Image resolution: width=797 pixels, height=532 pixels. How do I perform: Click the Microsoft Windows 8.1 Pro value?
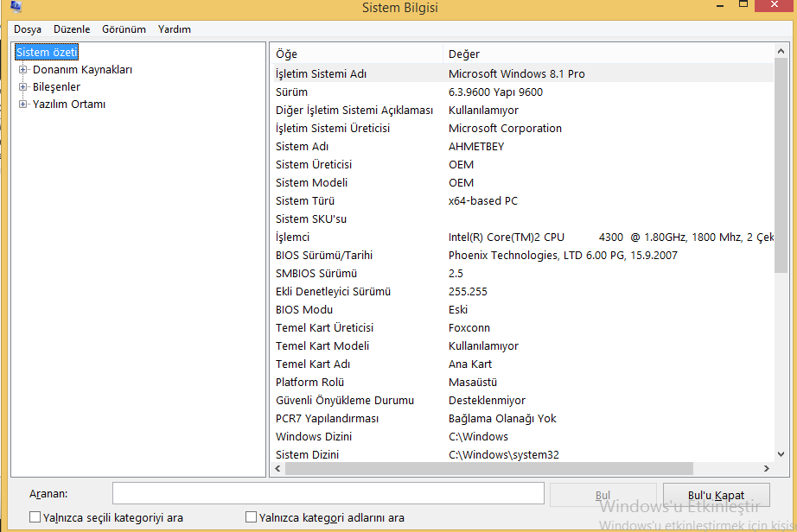(x=516, y=73)
